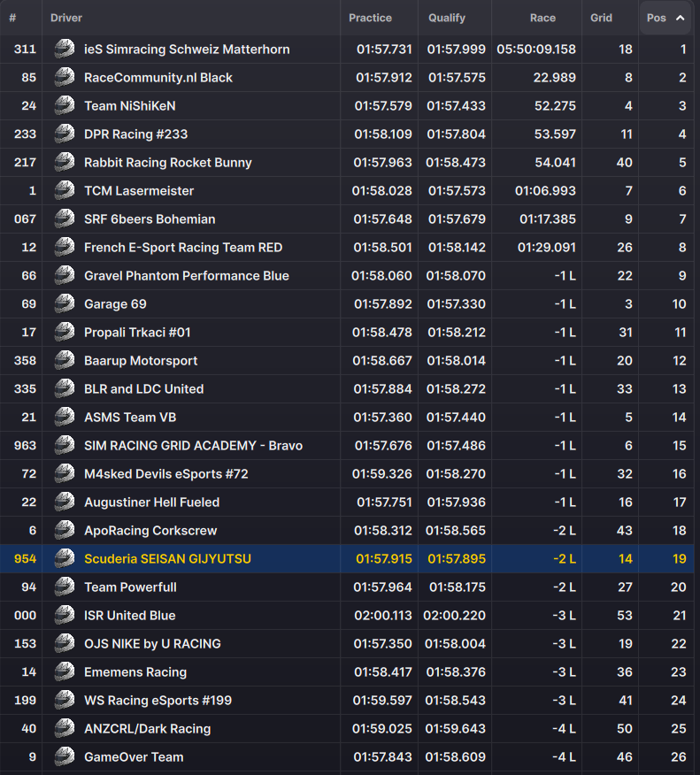Click qualify time 01:59.643
This screenshot has height=775, width=700.
click(455, 728)
